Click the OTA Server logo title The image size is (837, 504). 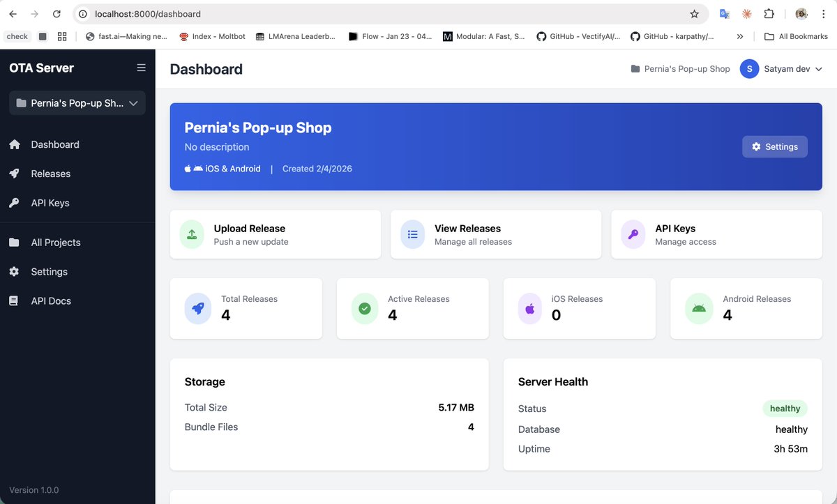42,68
